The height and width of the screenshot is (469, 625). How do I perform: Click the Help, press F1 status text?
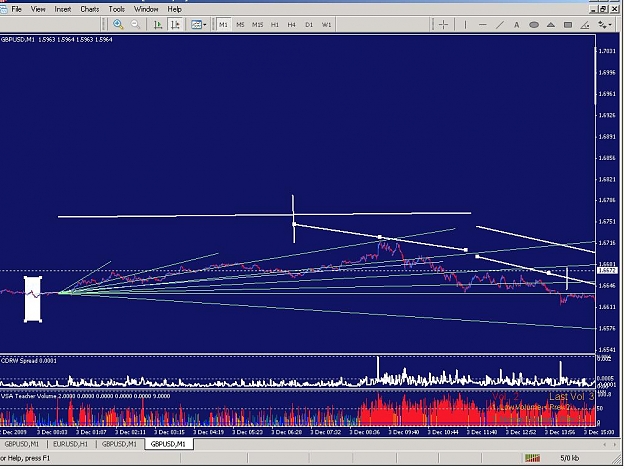[x=25, y=458]
